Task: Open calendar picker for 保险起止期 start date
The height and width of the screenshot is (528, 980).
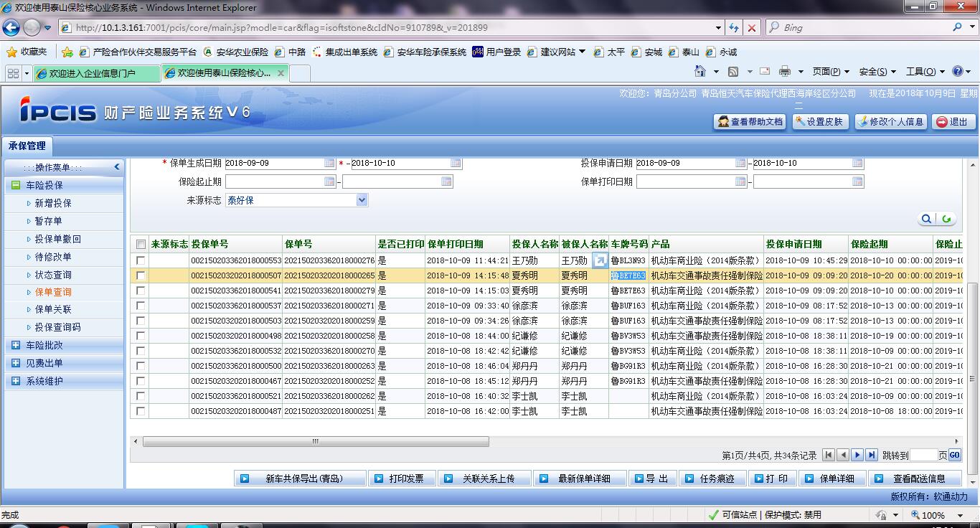Action: [x=329, y=181]
